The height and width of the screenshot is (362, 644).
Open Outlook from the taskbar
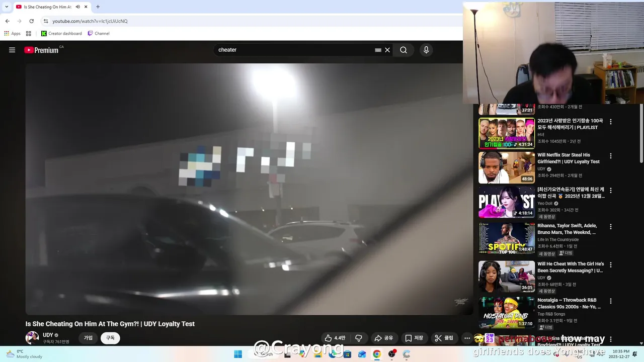click(x=362, y=354)
